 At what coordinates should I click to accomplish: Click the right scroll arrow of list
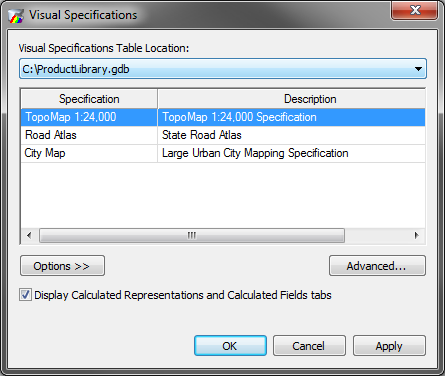(417, 235)
